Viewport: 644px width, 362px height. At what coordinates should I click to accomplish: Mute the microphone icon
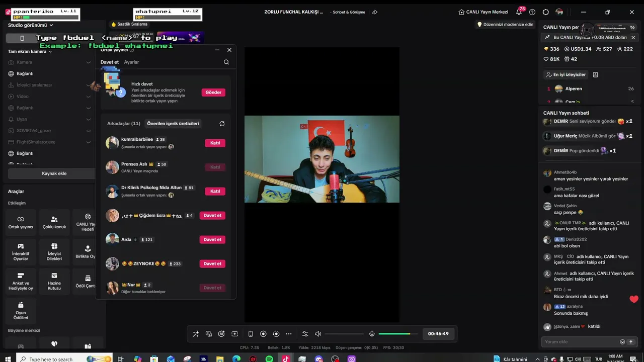point(372,334)
